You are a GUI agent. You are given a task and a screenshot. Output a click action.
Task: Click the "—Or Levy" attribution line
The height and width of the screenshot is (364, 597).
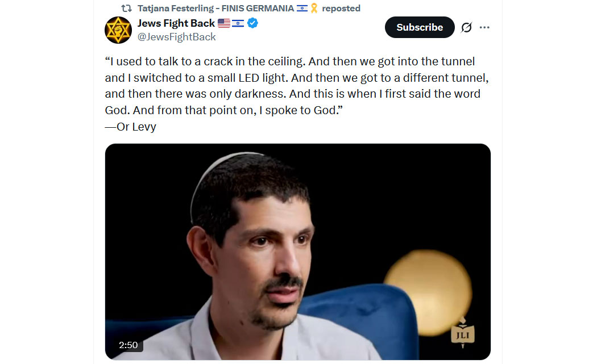131,127
